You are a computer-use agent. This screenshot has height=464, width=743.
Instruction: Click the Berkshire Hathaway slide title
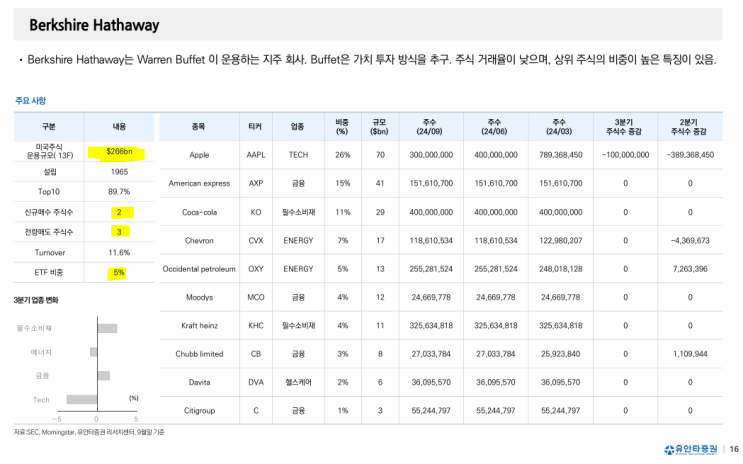(x=94, y=24)
